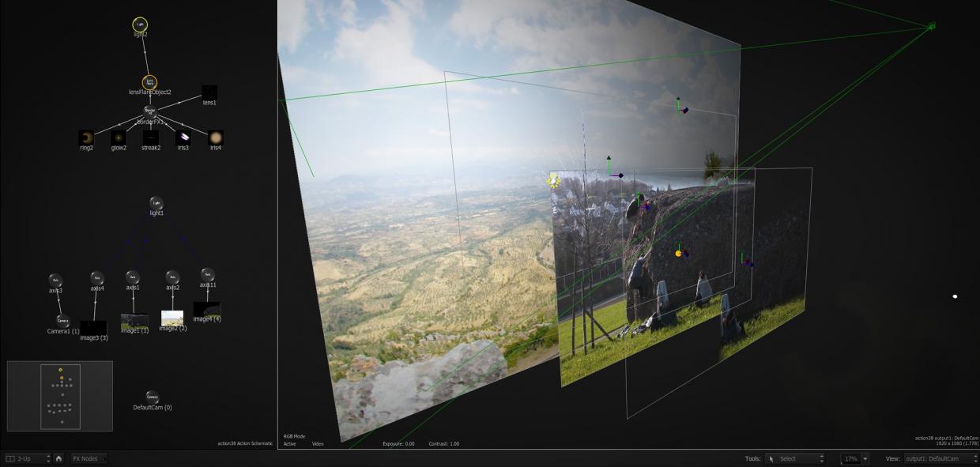Select the glow2 flare node
Viewport: 980px width, 467px height.
click(119, 138)
